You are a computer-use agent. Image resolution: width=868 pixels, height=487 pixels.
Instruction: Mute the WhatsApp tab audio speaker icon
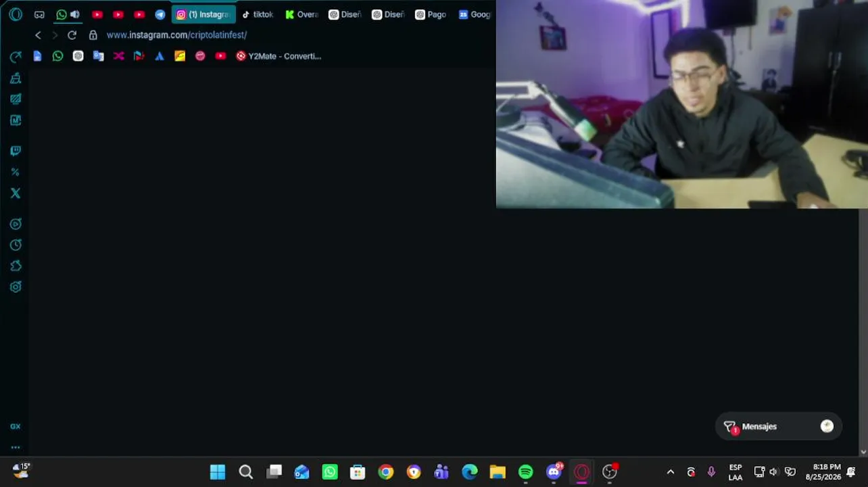pos(75,14)
